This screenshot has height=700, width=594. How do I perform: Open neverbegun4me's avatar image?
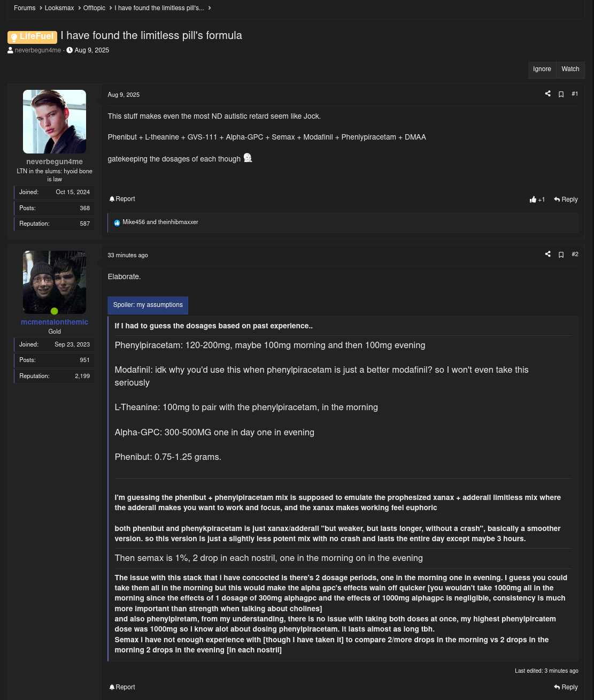(x=55, y=121)
